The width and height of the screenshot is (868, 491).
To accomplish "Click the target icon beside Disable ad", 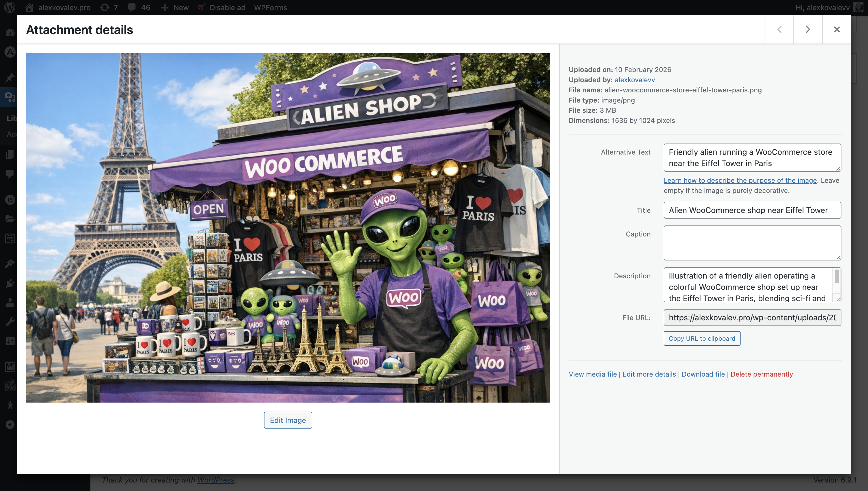I will 201,7.
